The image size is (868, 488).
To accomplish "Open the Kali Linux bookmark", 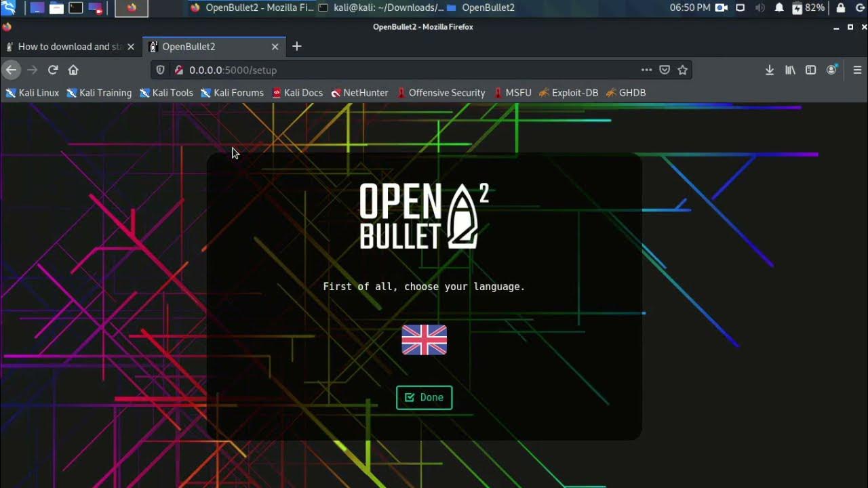I will [33, 93].
